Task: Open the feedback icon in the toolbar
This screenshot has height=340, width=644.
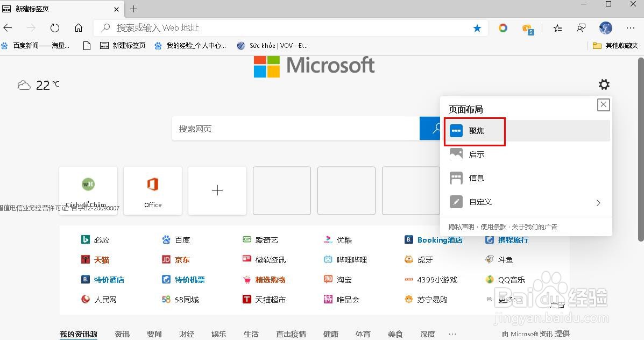Action: (x=581, y=28)
